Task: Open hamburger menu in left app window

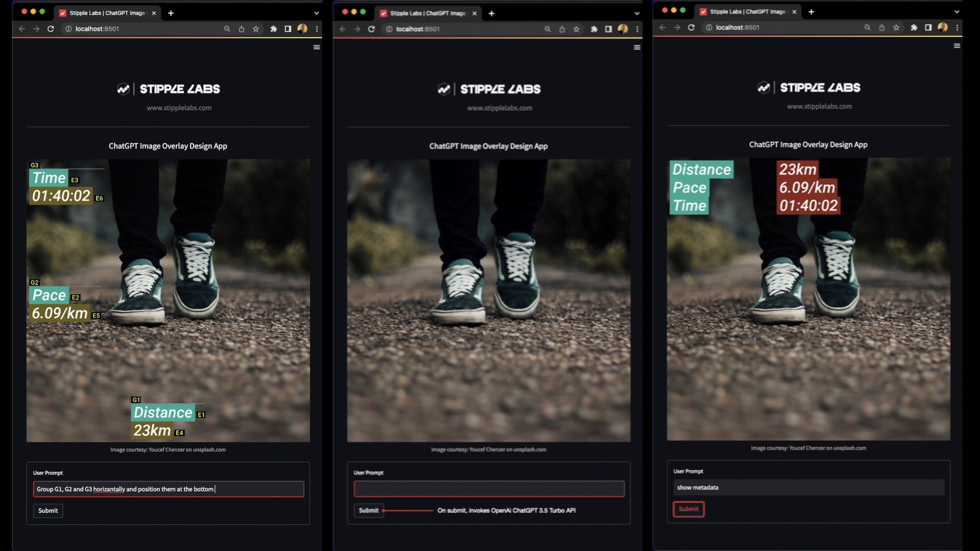Action: point(316,47)
